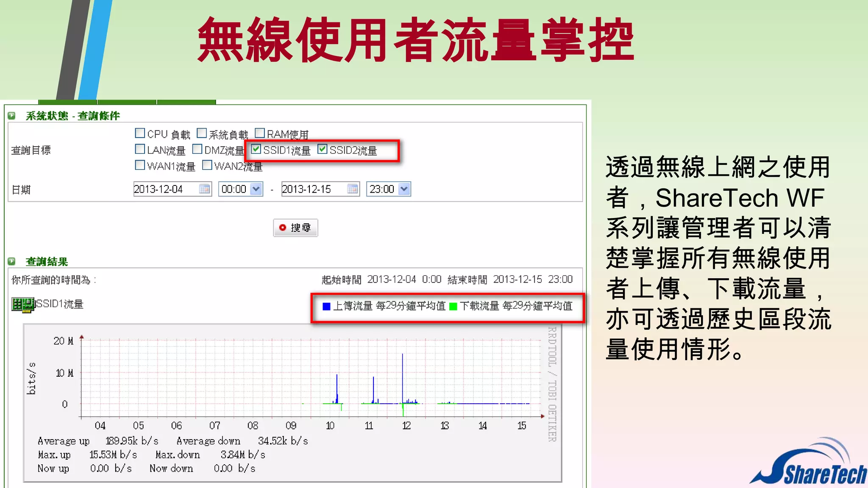Click the 系統狀態 - 查詢條件 heading
This screenshot has width=868, height=488.
(x=72, y=116)
